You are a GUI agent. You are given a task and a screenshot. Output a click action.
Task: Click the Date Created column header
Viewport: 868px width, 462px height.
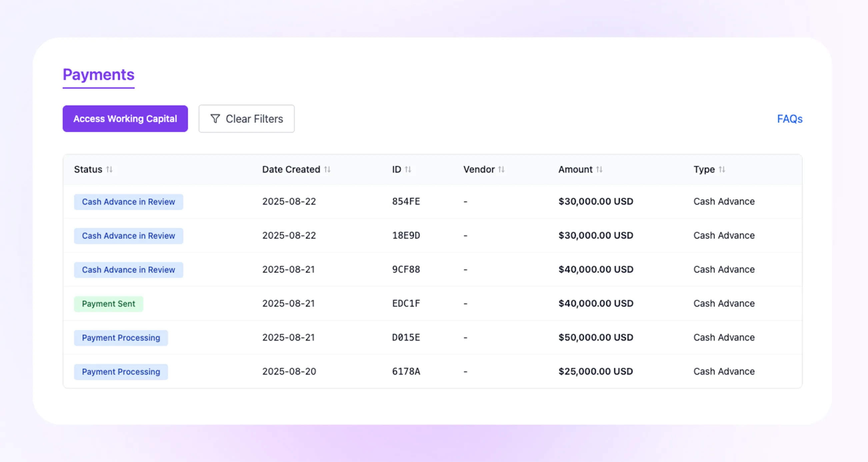coord(291,169)
